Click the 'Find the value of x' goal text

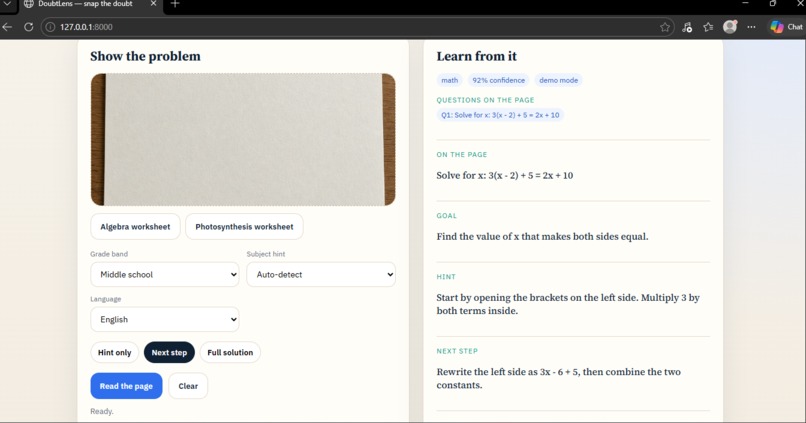coord(542,236)
